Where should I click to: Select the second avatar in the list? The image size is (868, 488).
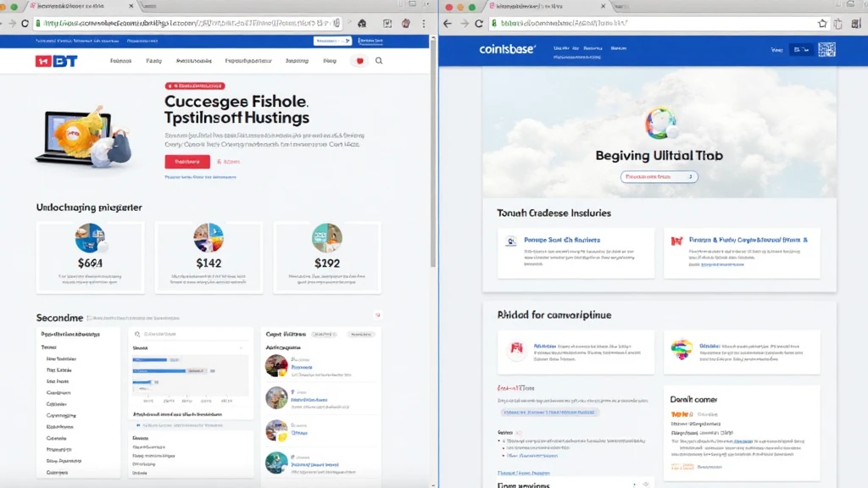tap(276, 398)
